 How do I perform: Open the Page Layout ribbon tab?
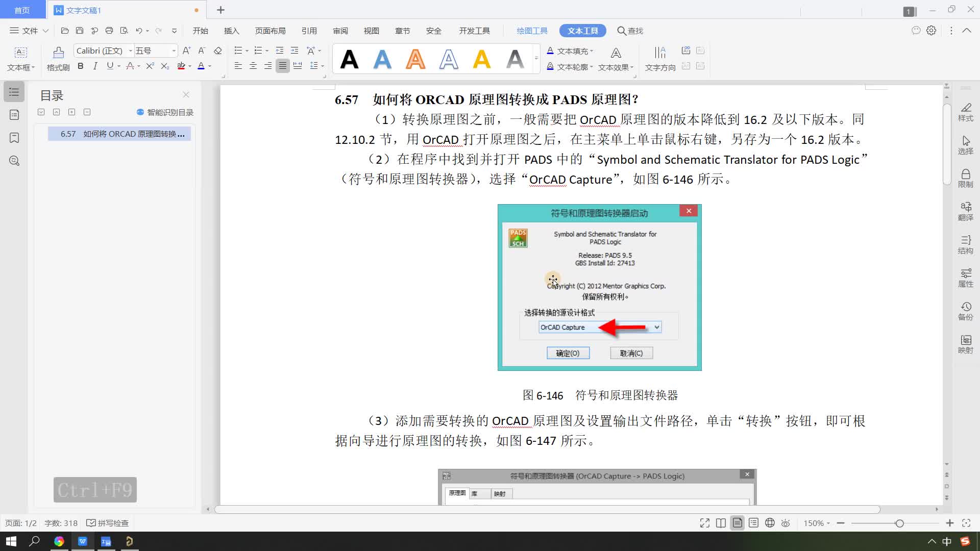270,31
